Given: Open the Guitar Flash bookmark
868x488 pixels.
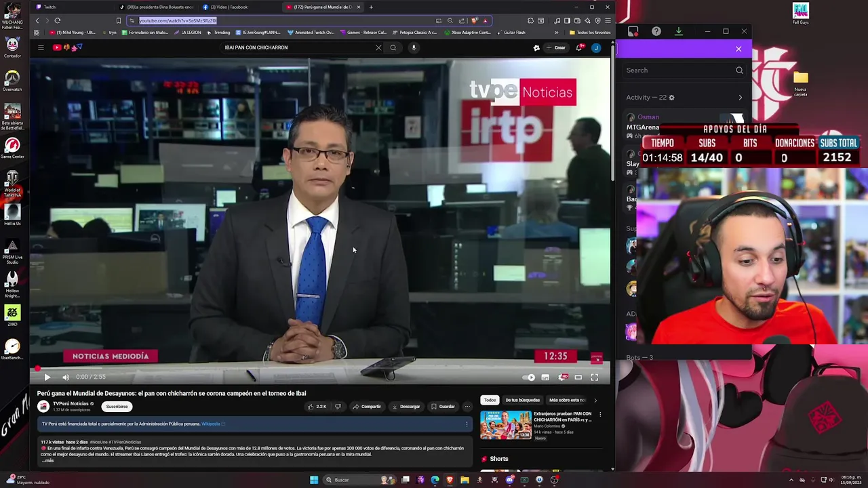Looking at the screenshot, I should point(511,33).
